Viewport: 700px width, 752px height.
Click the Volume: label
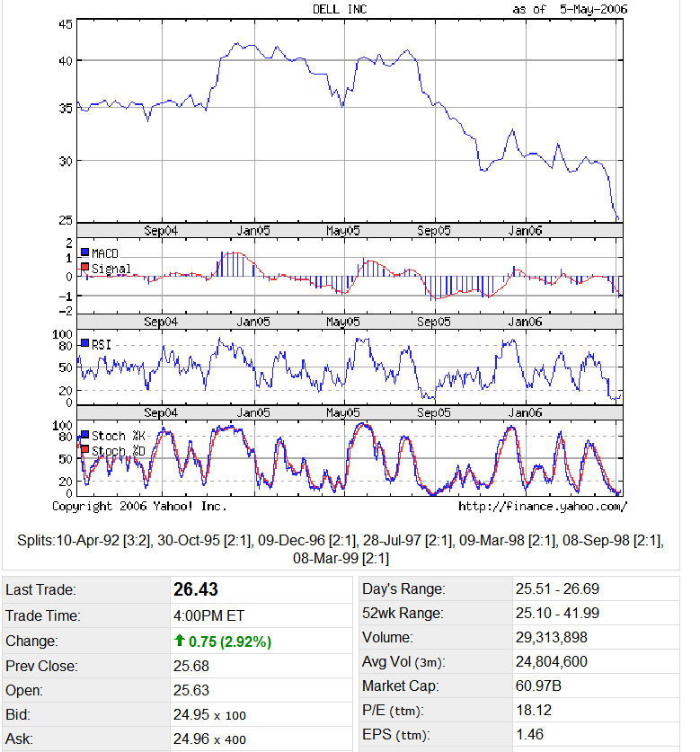pyautogui.click(x=387, y=637)
